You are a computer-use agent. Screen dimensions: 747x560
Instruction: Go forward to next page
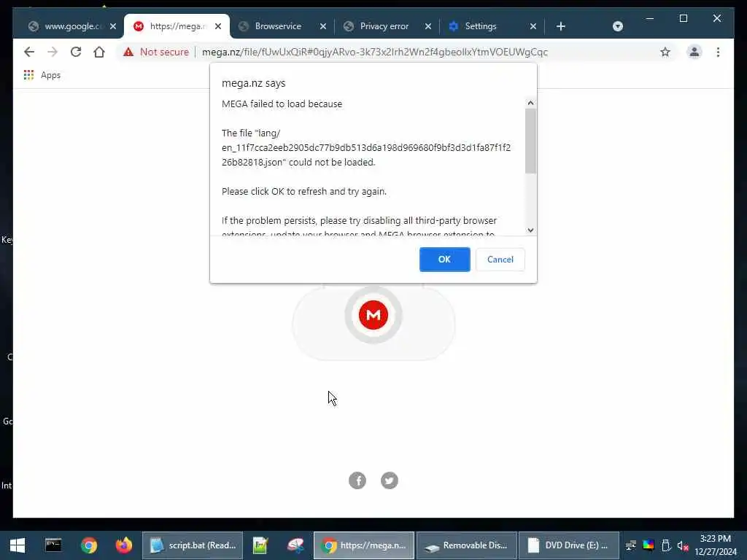tap(53, 52)
